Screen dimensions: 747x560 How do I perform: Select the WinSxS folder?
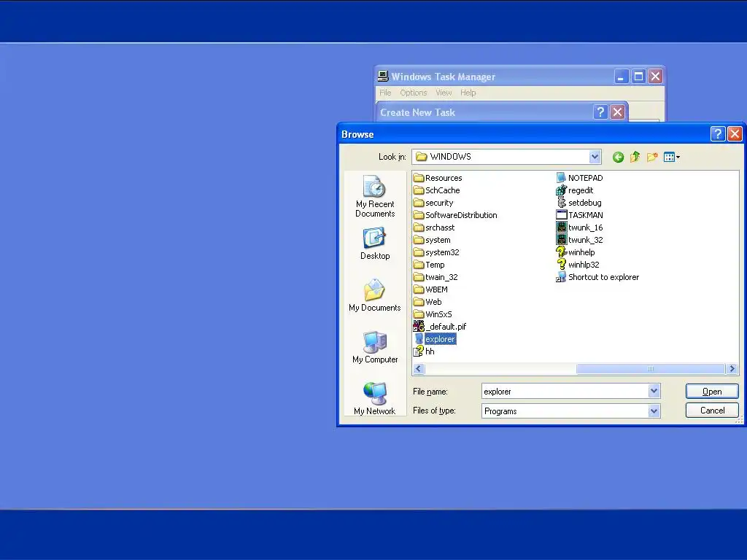433,314
